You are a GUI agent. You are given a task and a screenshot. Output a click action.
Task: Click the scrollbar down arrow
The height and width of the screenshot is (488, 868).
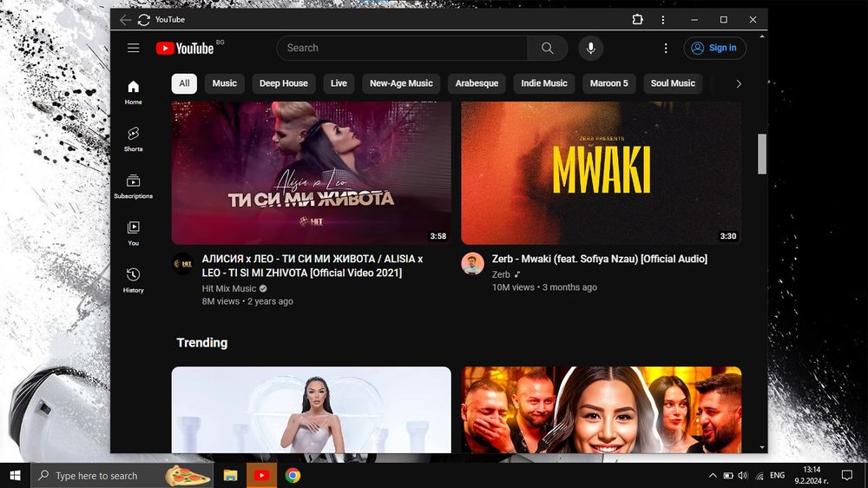coord(762,447)
